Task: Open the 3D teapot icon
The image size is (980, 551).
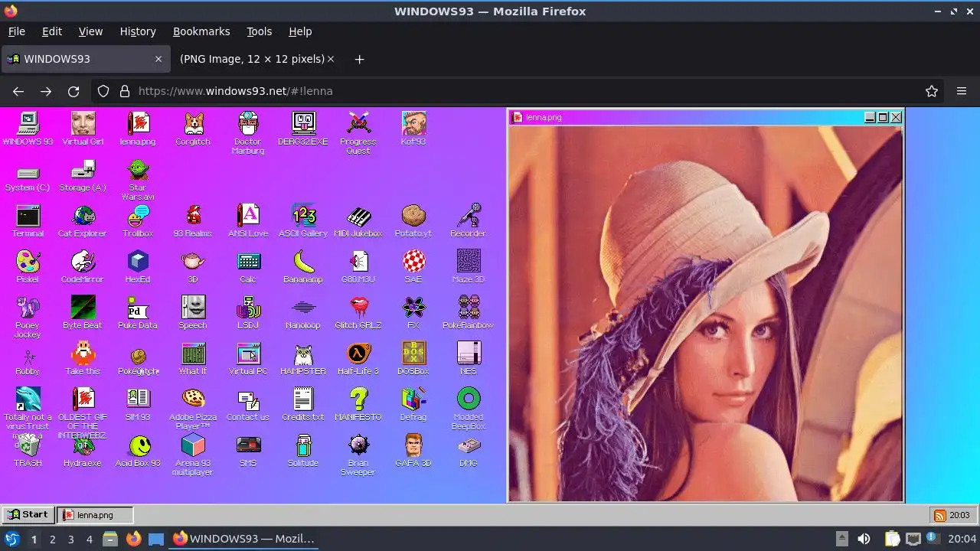Action: [193, 262]
